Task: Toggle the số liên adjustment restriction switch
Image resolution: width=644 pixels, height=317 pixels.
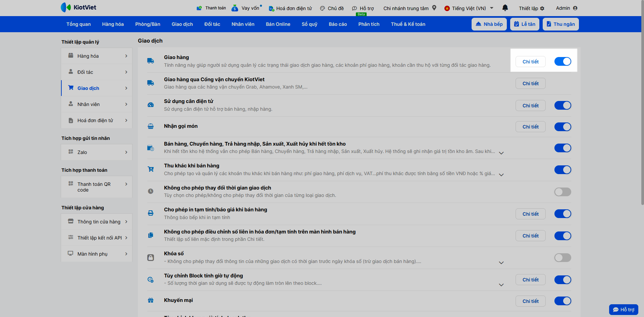Action: tap(562, 236)
